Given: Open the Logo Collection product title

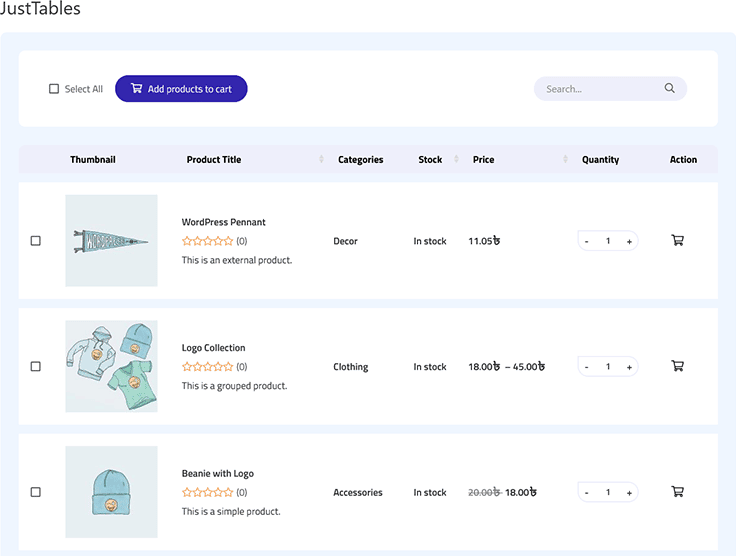Looking at the screenshot, I should [214, 348].
